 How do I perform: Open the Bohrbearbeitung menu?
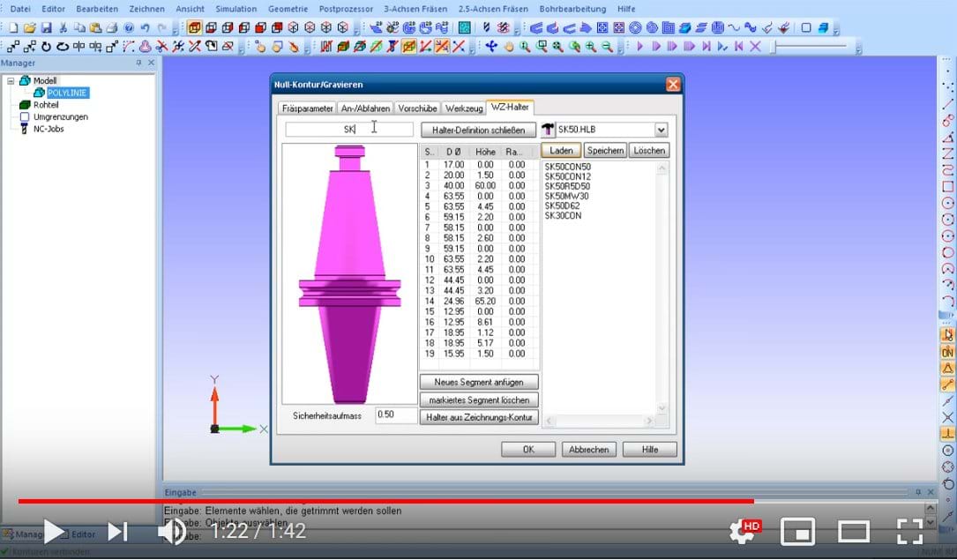572,9
